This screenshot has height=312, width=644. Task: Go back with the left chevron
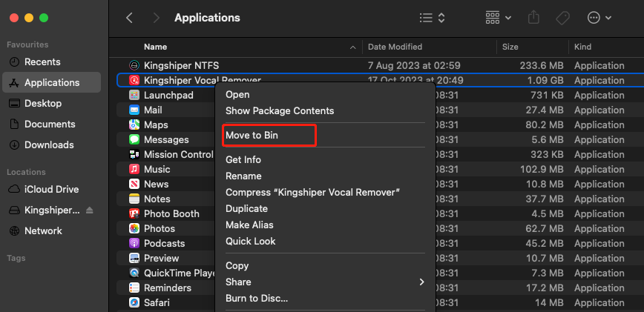[x=129, y=18]
